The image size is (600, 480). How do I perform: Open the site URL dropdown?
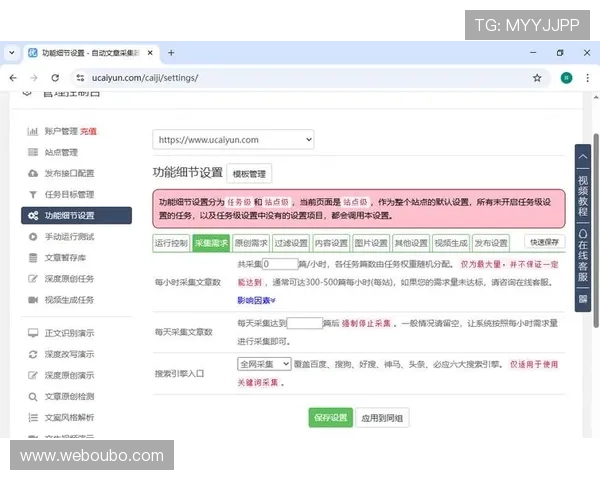(x=233, y=139)
